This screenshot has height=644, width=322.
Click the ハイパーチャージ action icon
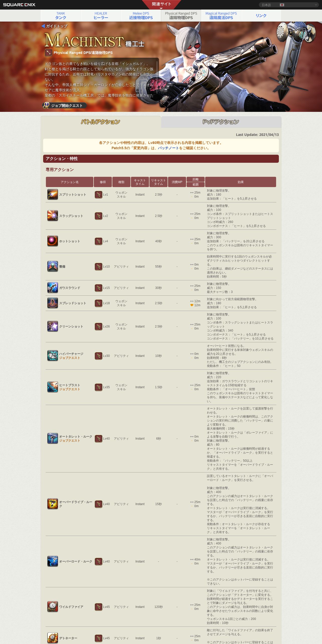point(53,356)
